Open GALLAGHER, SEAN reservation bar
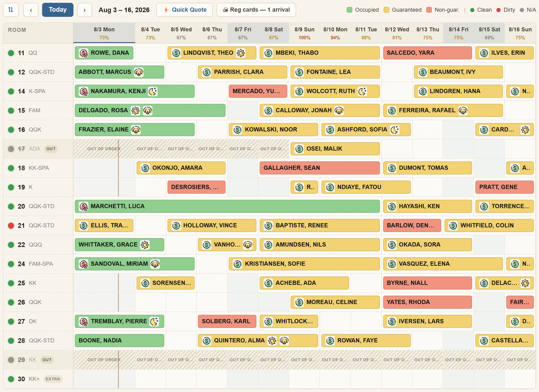The width and height of the screenshot is (539, 392). (x=320, y=168)
